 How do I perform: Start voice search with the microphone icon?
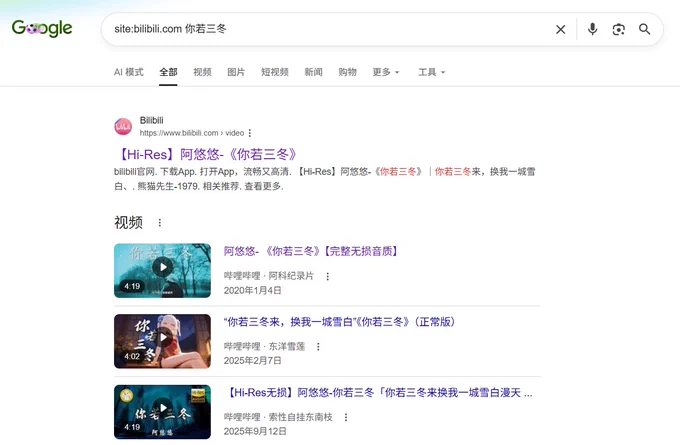point(592,29)
